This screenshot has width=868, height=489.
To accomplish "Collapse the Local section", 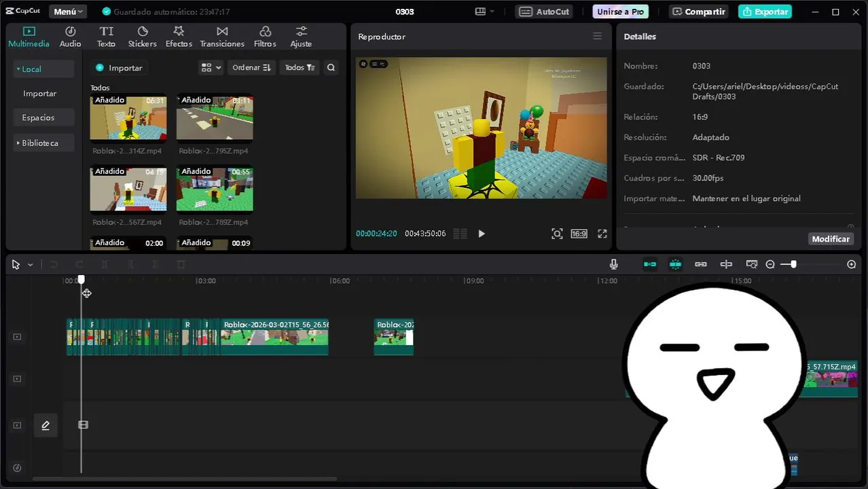I will 43,69.
